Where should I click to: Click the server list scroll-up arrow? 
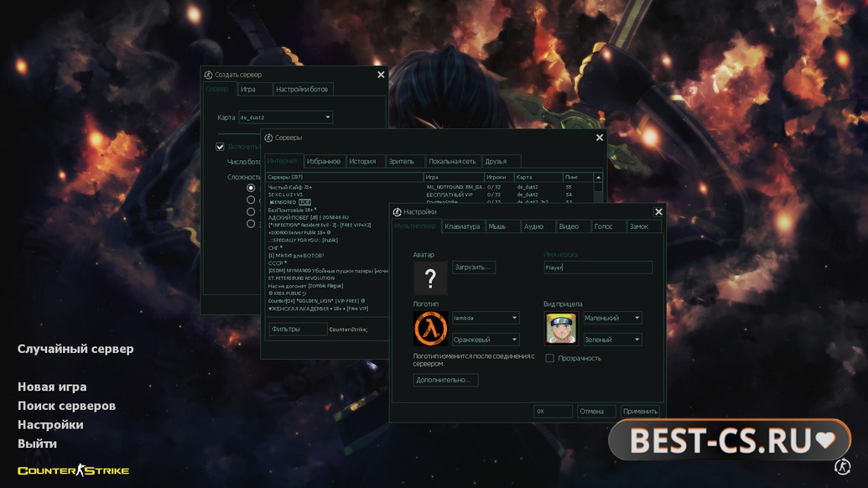pyautogui.click(x=598, y=178)
